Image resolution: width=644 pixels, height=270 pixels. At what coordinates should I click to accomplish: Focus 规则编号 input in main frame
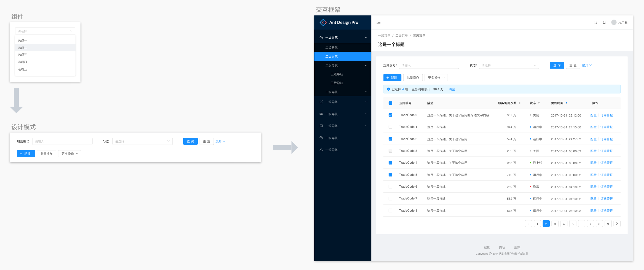(x=429, y=65)
